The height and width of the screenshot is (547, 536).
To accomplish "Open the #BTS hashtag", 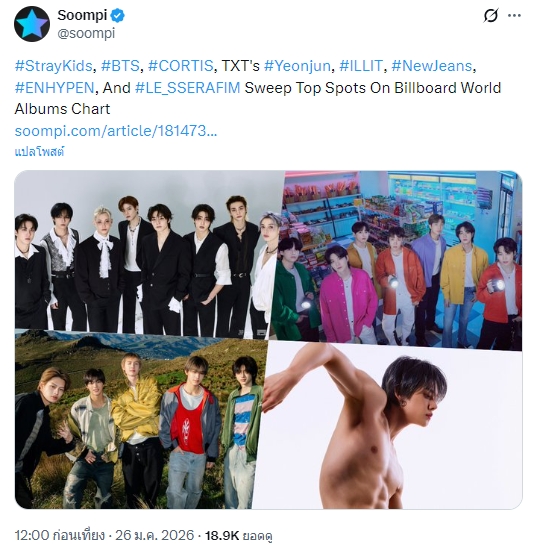I will click(120, 66).
